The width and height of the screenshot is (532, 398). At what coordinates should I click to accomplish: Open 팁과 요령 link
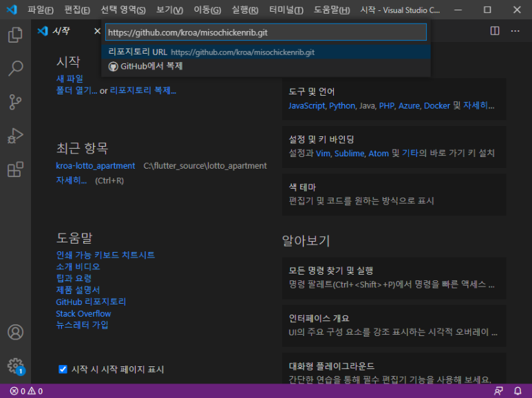74,278
